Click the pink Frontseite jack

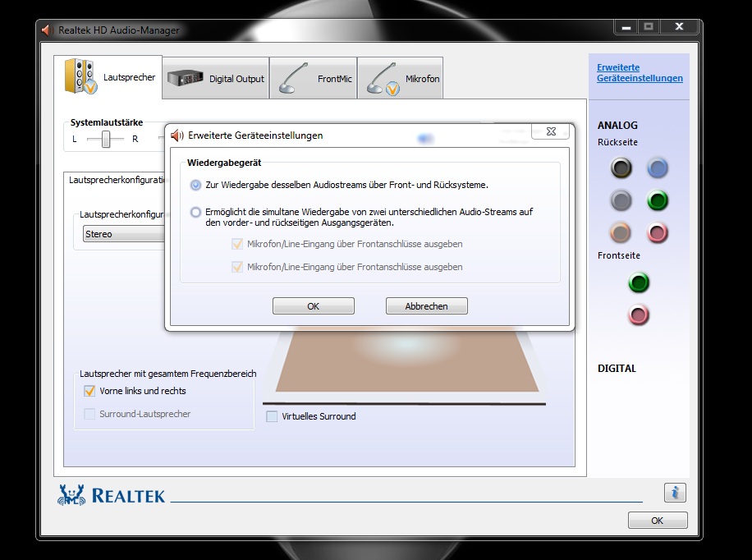pos(639,315)
